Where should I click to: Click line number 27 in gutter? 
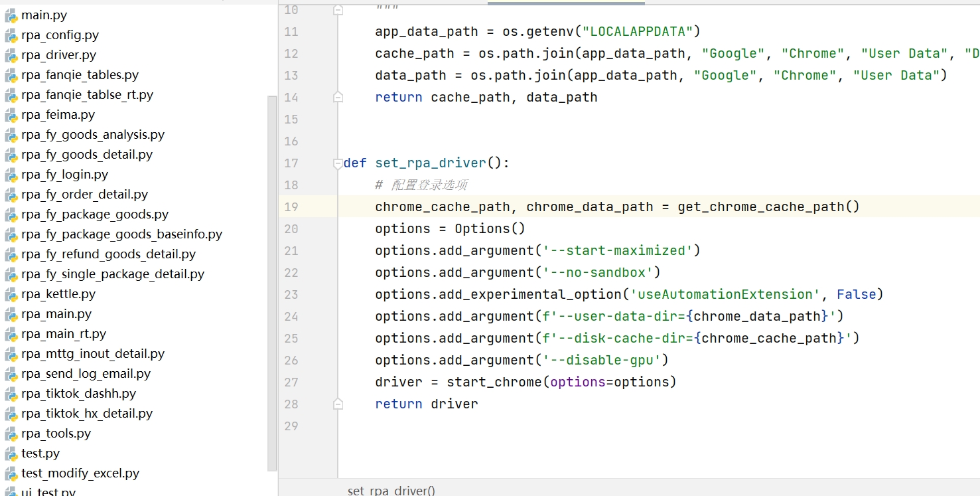click(291, 382)
